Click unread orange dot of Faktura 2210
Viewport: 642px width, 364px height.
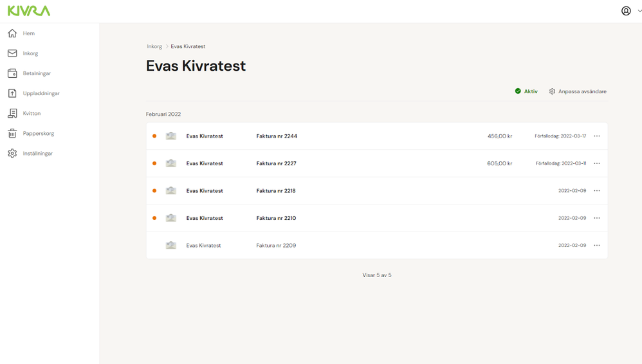click(x=154, y=218)
